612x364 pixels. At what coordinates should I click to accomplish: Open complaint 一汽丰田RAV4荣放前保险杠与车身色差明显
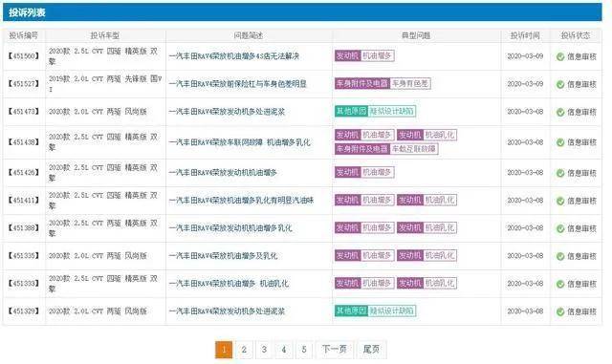tap(238, 84)
